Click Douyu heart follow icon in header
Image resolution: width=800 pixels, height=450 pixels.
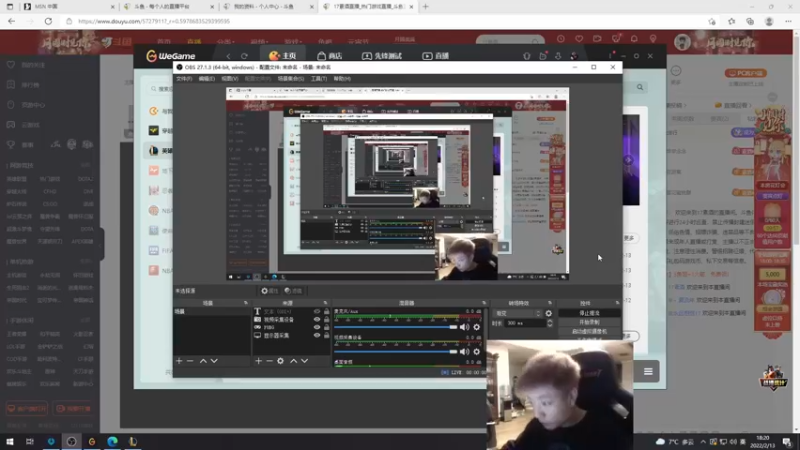[x=579, y=39]
